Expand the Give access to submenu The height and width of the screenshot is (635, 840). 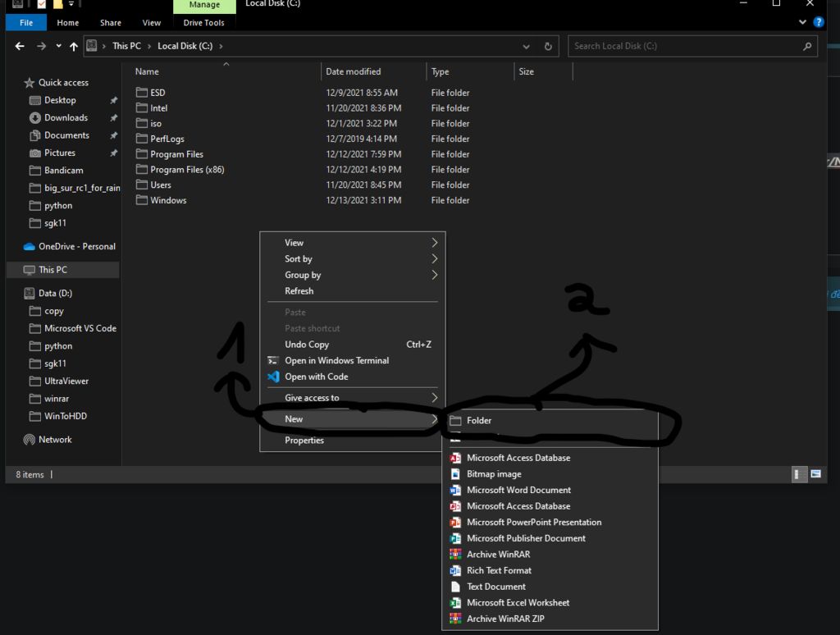(x=353, y=398)
